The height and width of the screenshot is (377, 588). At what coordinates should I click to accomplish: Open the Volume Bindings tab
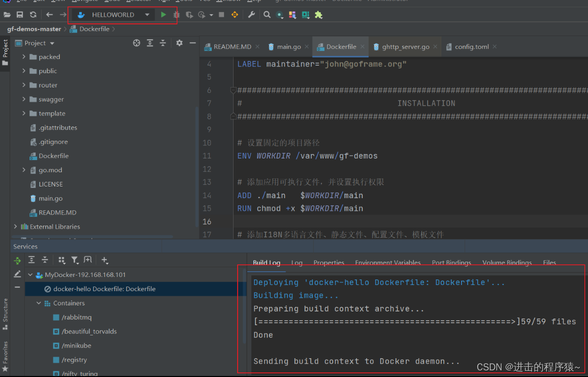pos(507,263)
